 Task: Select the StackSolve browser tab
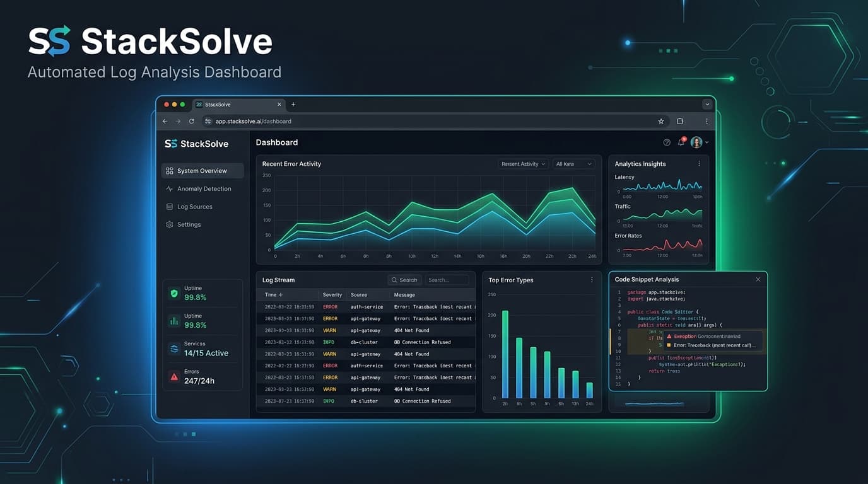pos(238,105)
